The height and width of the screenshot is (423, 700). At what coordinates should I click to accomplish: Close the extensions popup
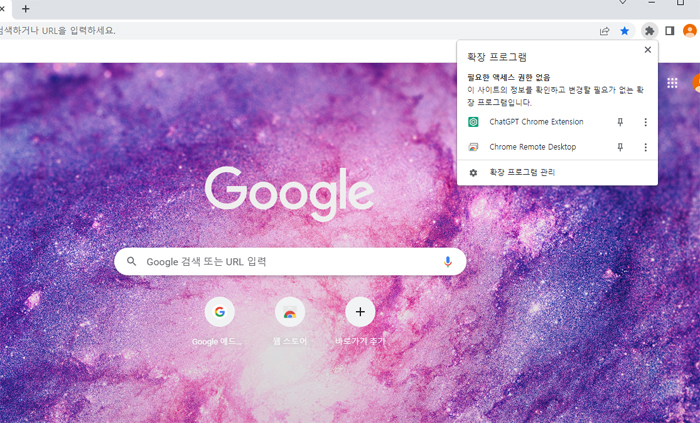coord(648,50)
